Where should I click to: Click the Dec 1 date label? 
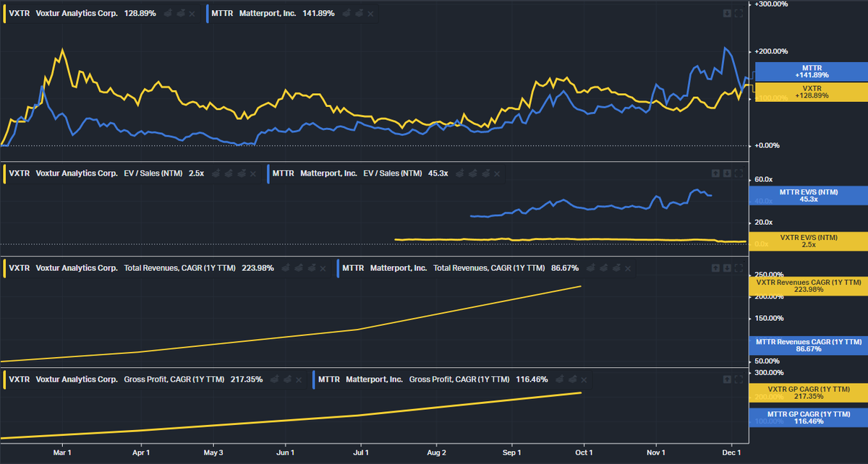click(732, 453)
